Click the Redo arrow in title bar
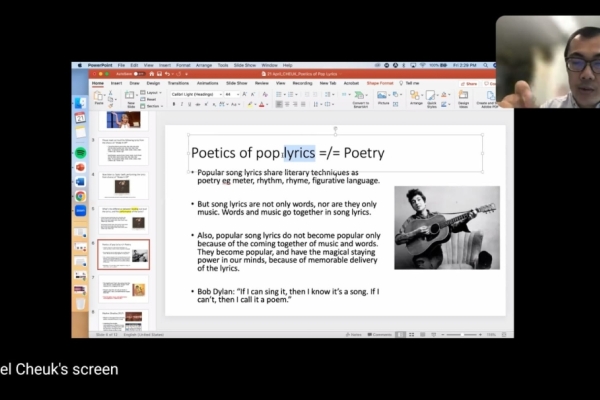This screenshot has height=400, width=600. pyautogui.click(x=179, y=74)
